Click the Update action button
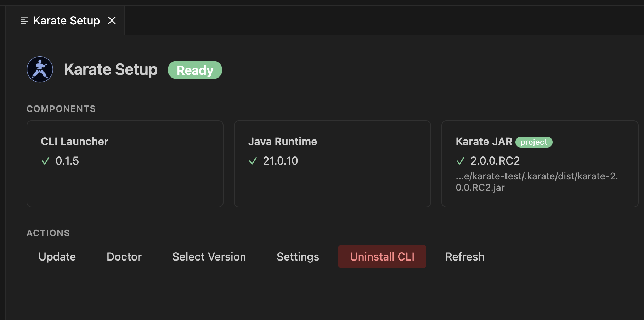This screenshot has width=644, height=320. pos(57,257)
